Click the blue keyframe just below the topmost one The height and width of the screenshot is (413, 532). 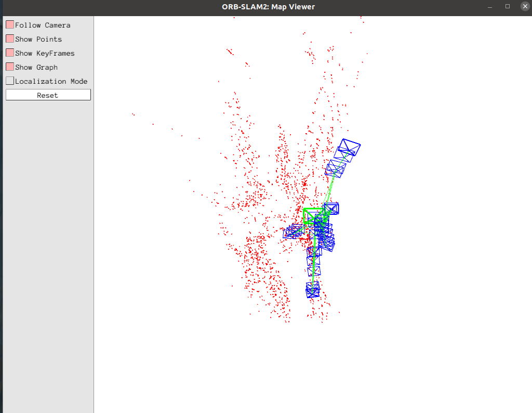pos(336,167)
